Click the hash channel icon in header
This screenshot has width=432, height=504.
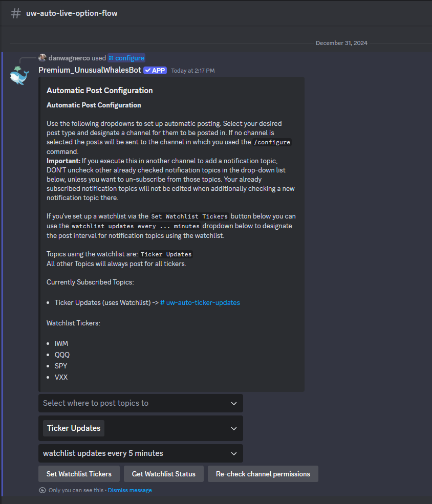[x=16, y=13]
